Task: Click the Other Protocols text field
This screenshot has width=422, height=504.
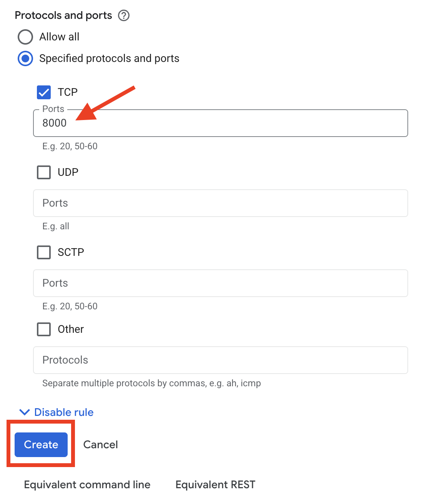Action: 220,360
